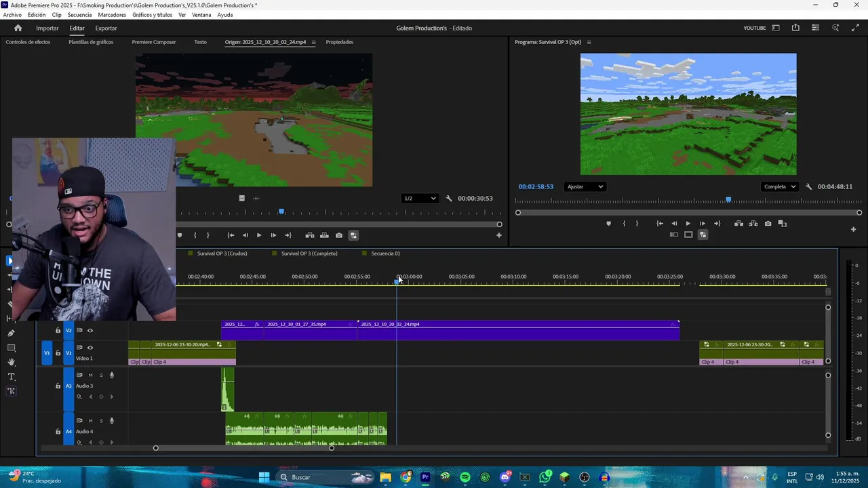Open the Gráficos y títulos menu
868x488 pixels.
[x=152, y=15]
